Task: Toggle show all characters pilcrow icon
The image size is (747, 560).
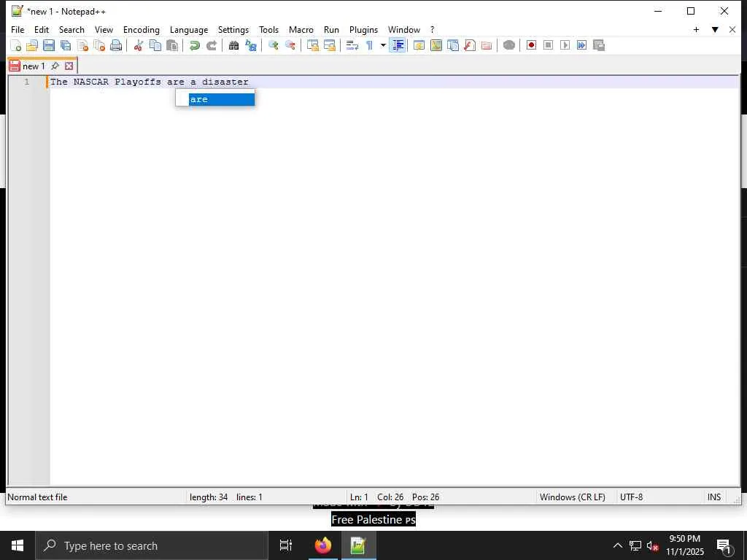Action: tap(369, 45)
